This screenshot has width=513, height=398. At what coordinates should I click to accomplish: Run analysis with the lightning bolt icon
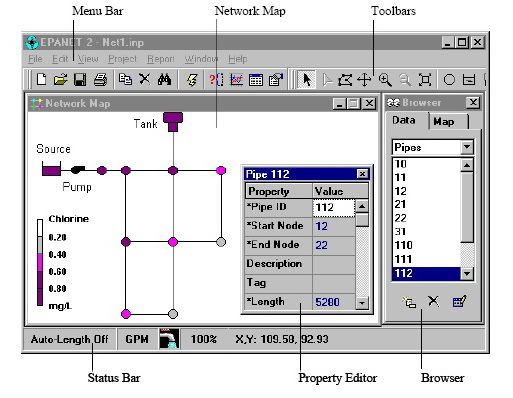pyautogui.click(x=192, y=80)
